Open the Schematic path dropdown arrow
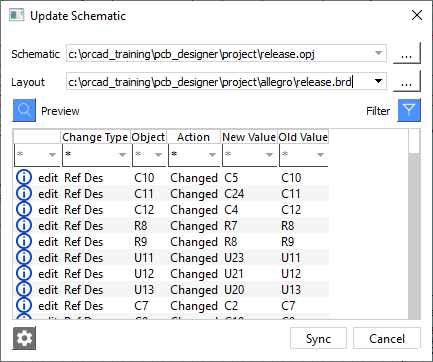The image size is (433, 362). pyautogui.click(x=378, y=53)
